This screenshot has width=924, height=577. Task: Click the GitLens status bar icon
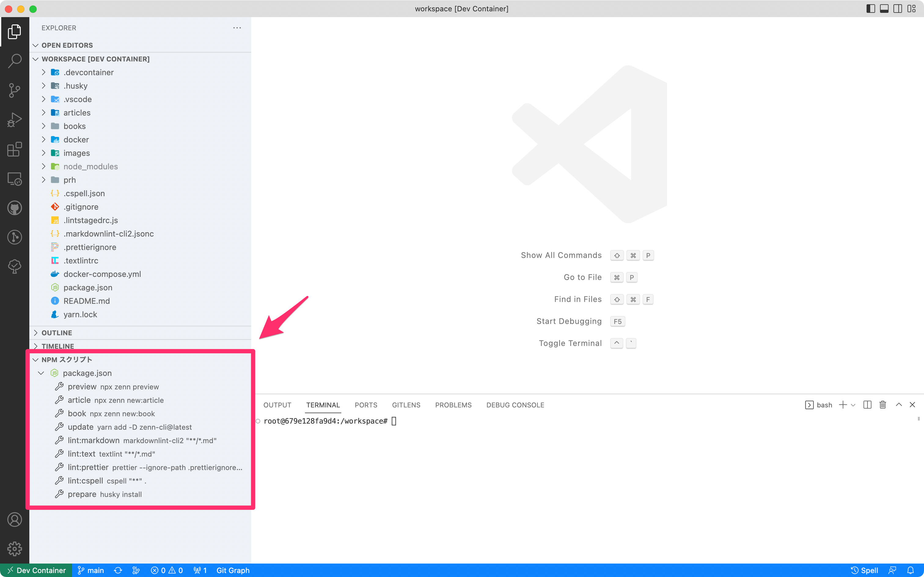click(x=136, y=570)
